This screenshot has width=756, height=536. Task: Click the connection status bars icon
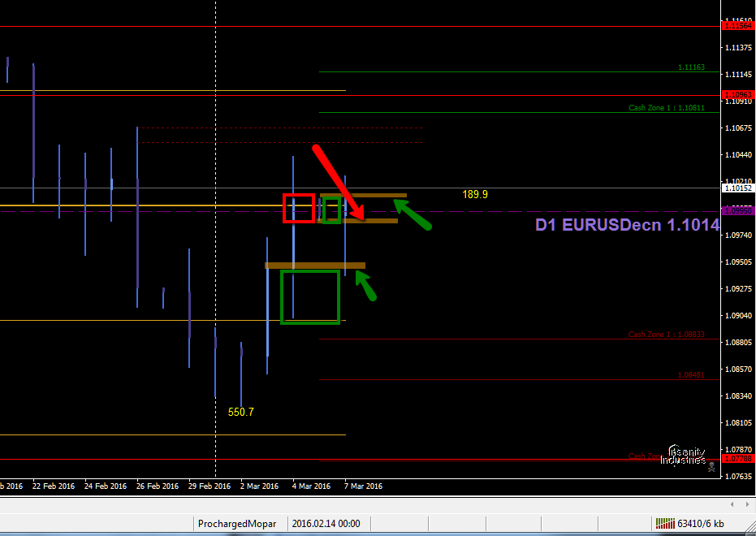[665, 524]
